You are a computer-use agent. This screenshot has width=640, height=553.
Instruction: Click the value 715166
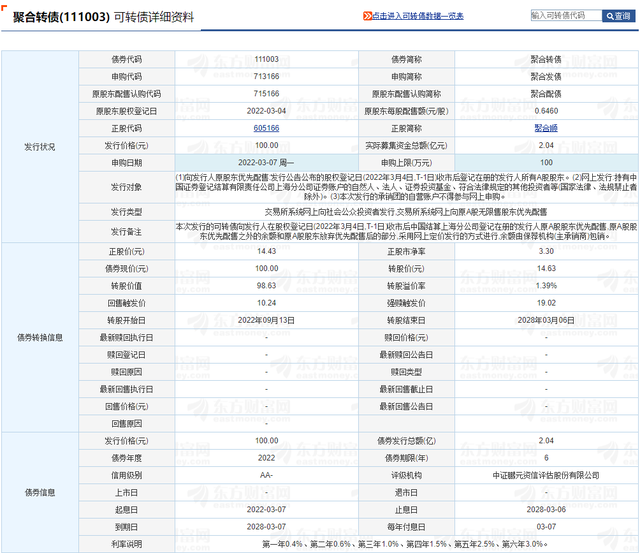click(x=266, y=93)
